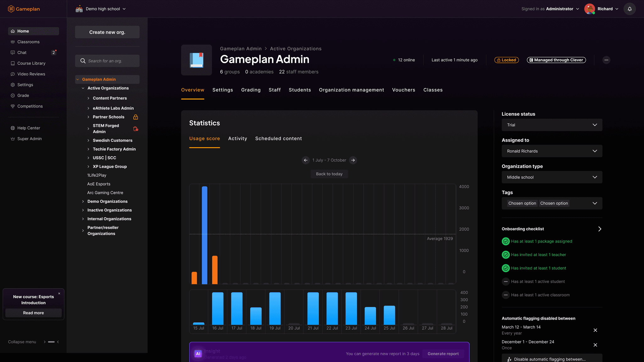The image size is (644, 362).
Task: Toggle the 'Has invited at least 1 teacher' check
Action: tap(506, 255)
